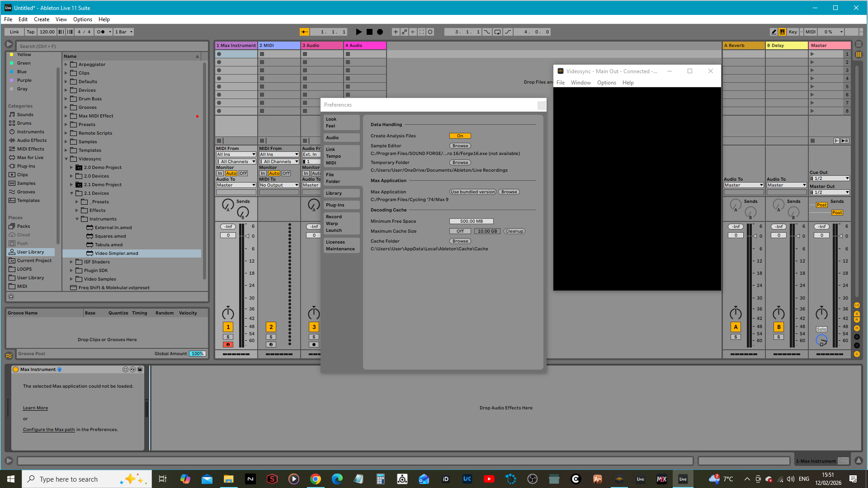Toggle the metronome icon

tap(101, 32)
